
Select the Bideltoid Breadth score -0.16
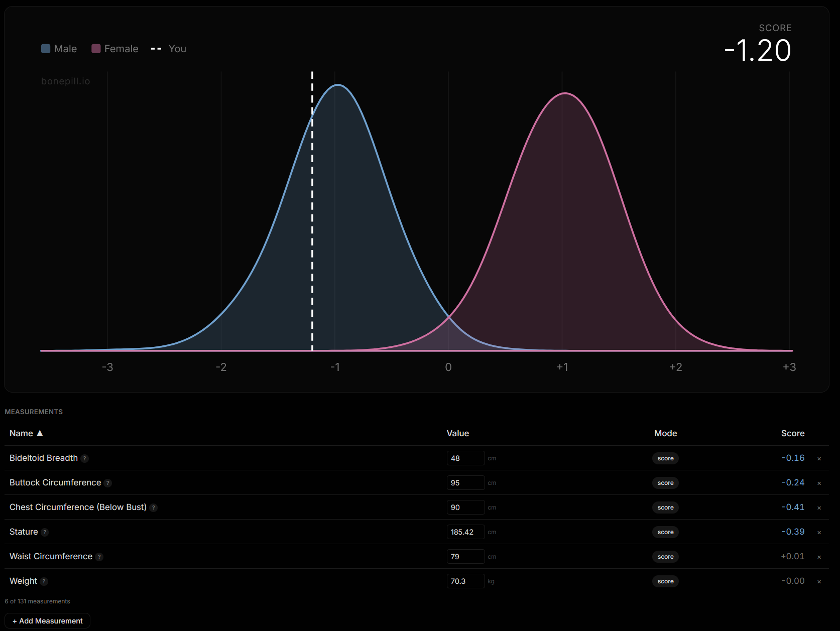point(793,458)
